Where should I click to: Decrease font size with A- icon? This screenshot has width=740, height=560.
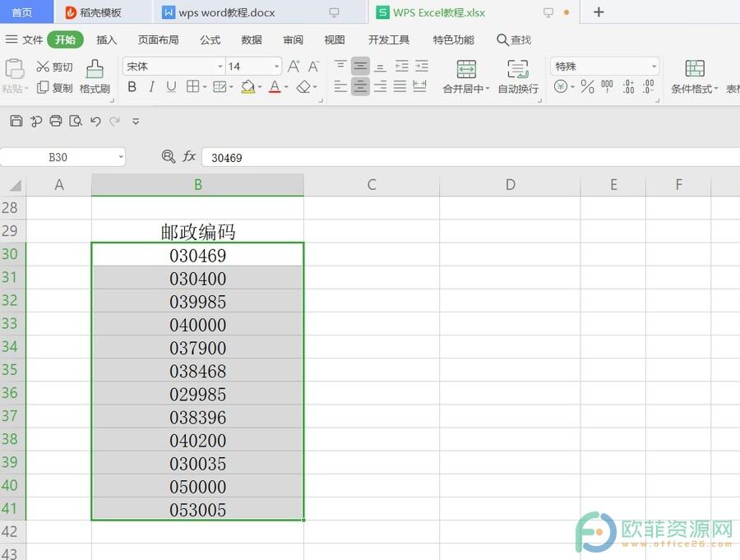pos(314,66)
